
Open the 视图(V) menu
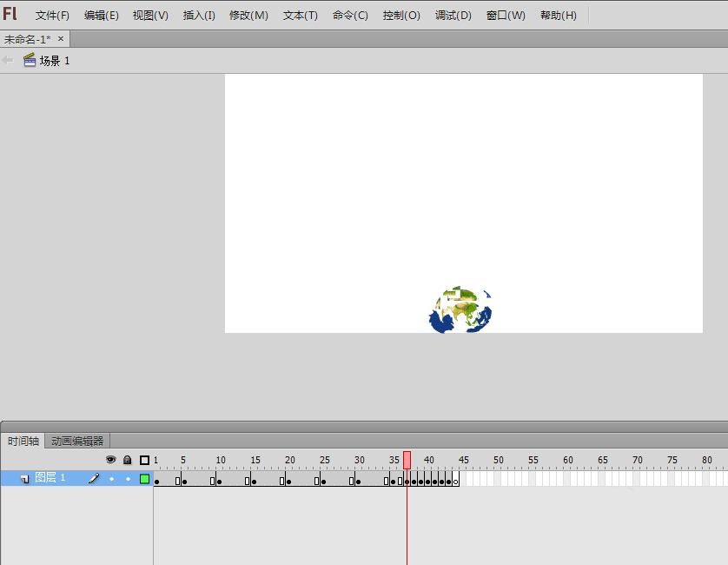point(150,16)
